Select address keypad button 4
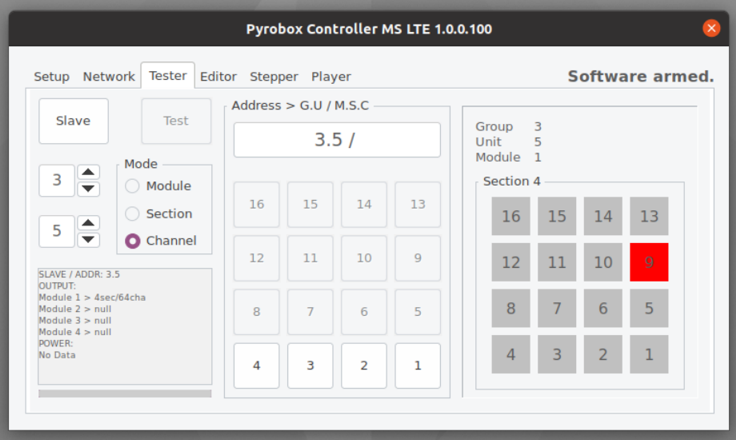Screen dimensions: 736x440 coord(256,366)
